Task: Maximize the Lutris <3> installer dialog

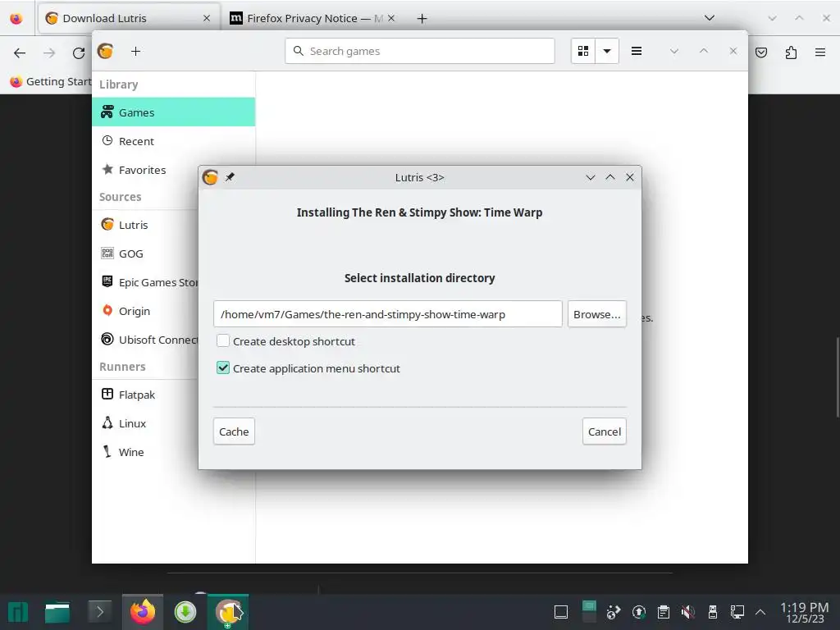Action: pyautogui.click(x=610, y=177)
